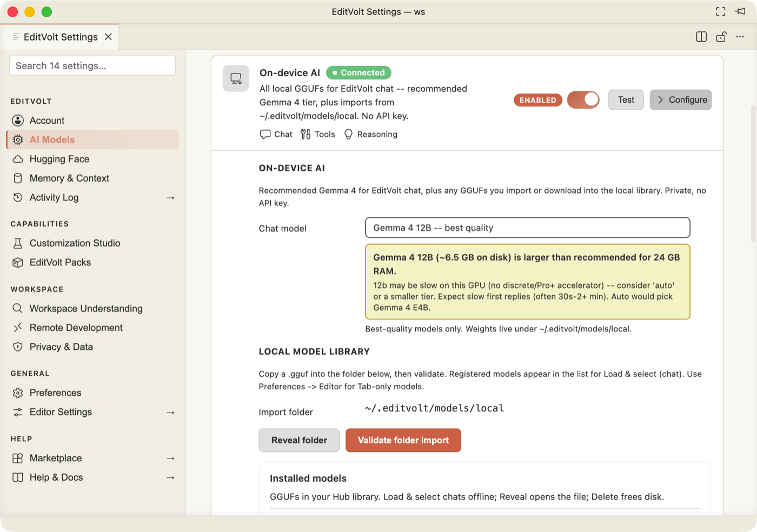
Task: Click the Remote Development sidebar label
Action: point(76,328)
